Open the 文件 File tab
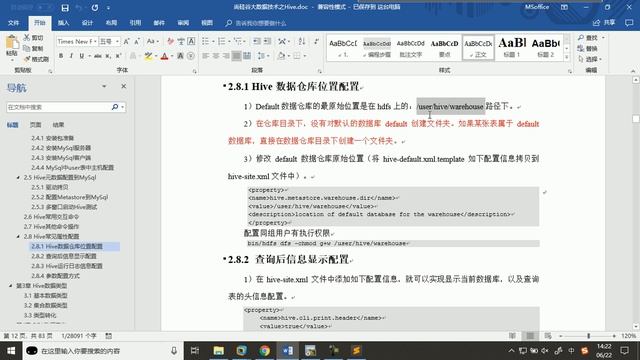 tap(13, 23)
